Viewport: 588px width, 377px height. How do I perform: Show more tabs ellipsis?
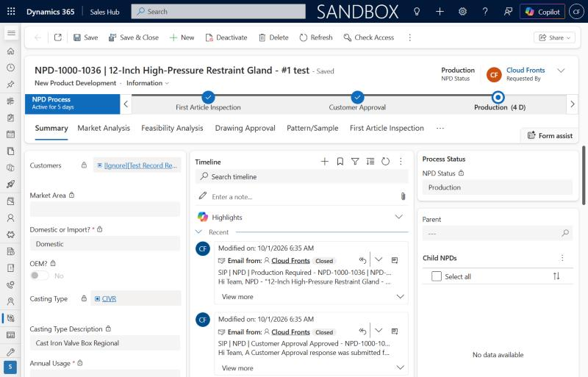click(440, 129)
